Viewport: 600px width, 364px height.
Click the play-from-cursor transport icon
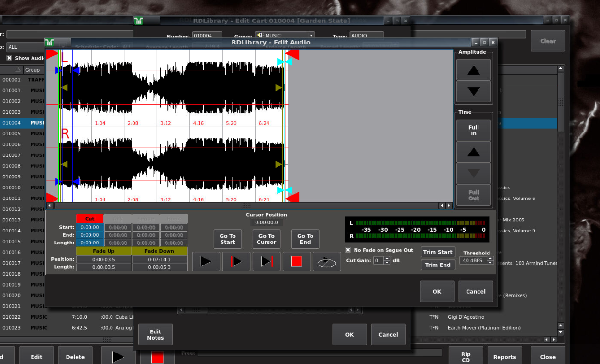[236, 261]
